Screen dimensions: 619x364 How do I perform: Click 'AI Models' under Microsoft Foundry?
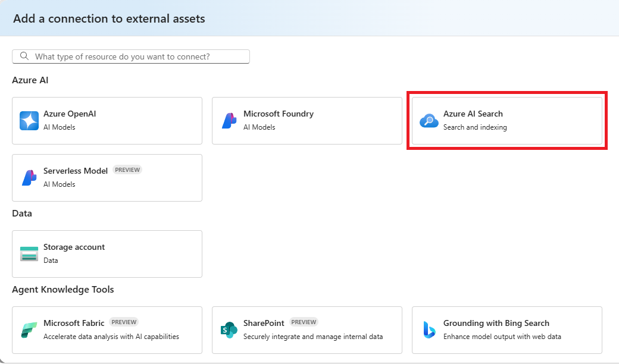tap(260, 127)
